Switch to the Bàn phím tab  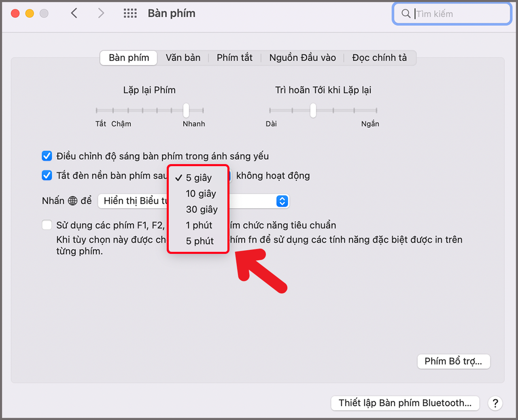[129, 58]
